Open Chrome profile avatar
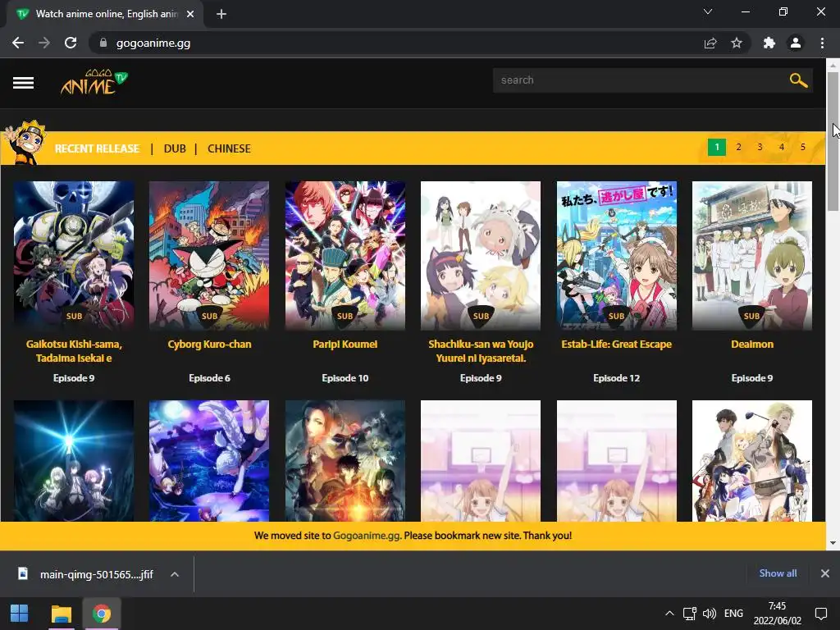The width and height of the screenshot is (840, 630). point(796,43)
